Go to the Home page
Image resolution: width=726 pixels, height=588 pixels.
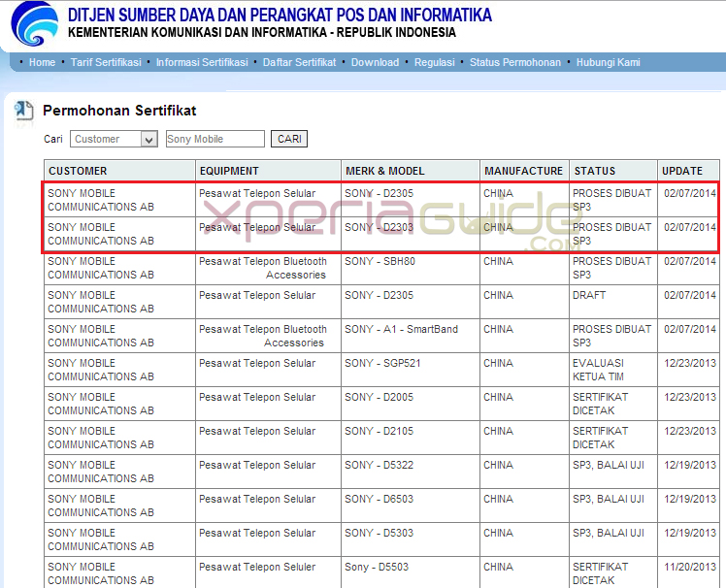tap(42, 62)
